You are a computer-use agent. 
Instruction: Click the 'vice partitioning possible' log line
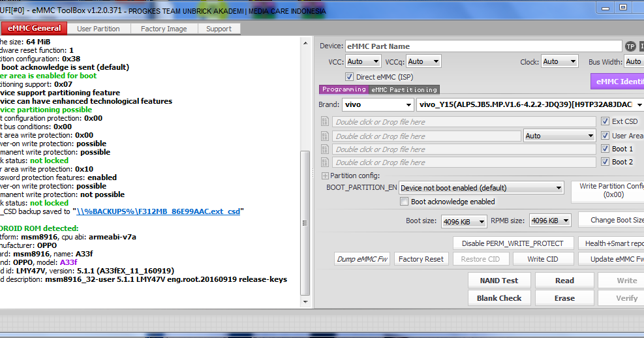[46, 110]
